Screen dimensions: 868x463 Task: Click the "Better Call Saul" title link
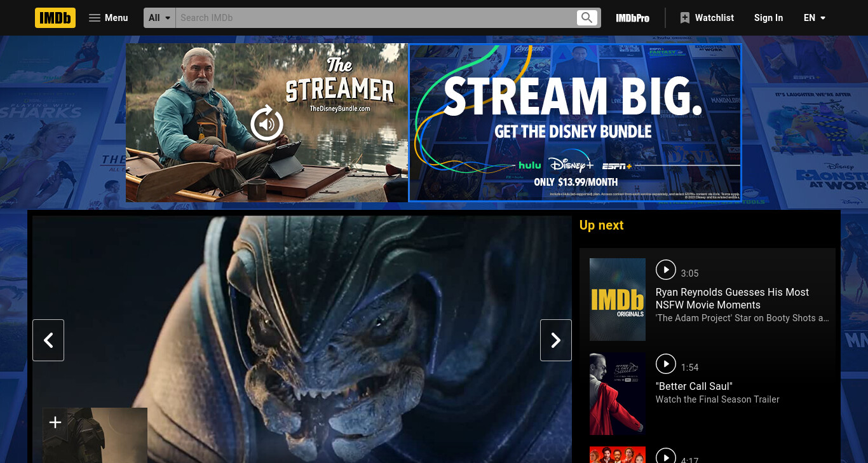point(694,386)
